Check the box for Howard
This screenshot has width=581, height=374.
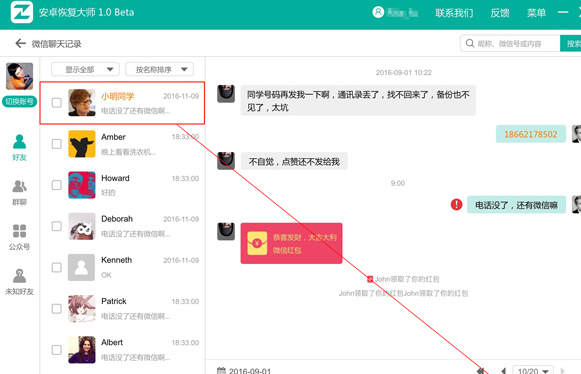pos(57,185)
